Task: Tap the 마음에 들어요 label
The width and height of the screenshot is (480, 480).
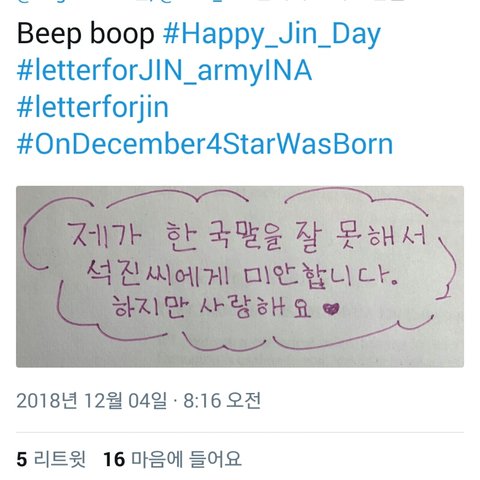Action: [186, 459]
